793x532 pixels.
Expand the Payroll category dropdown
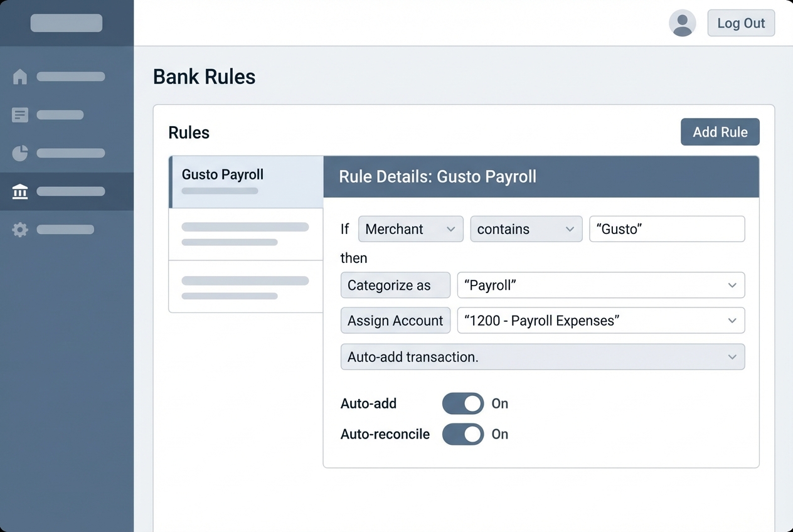tap(732, 285)
